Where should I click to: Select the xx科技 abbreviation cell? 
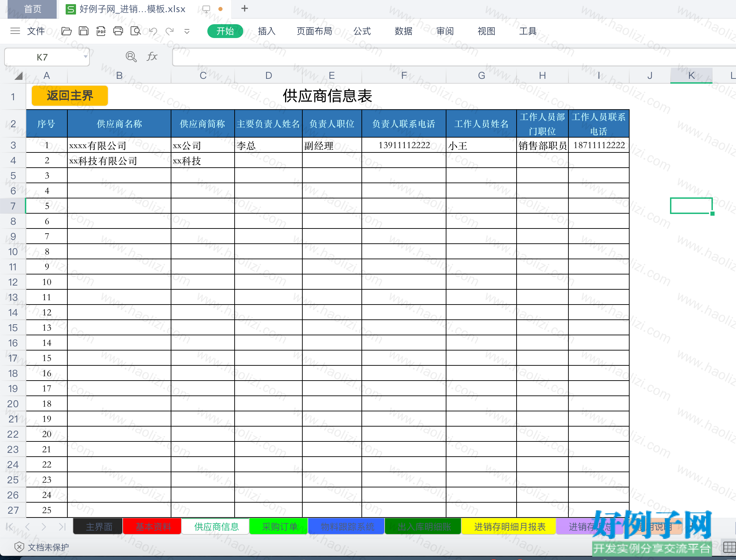(203, 161)
